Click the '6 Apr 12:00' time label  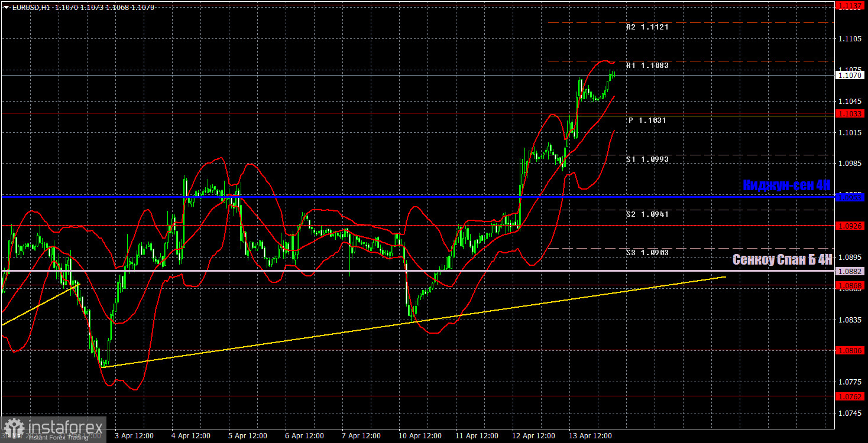click(305, 436)
